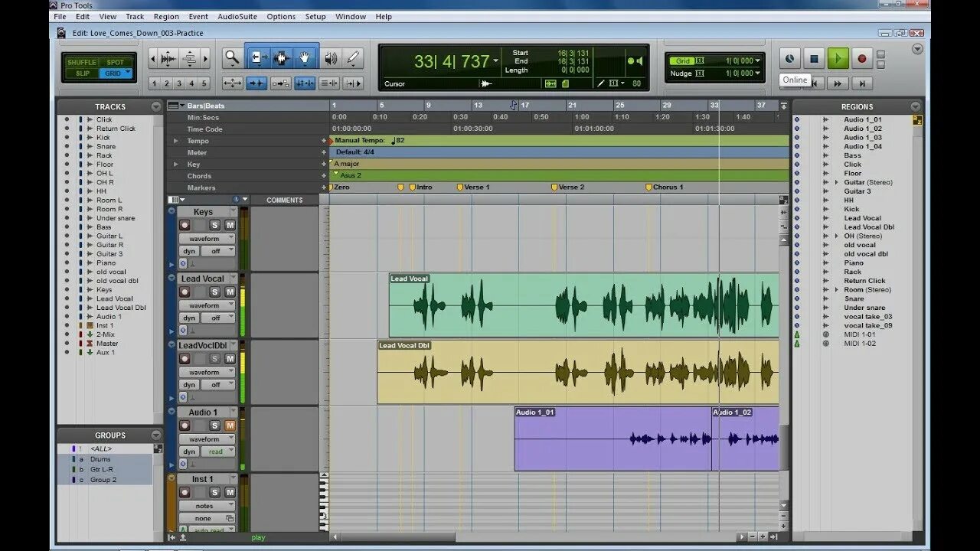
Task: Click the Online status transport button
Action: (790, 58)
